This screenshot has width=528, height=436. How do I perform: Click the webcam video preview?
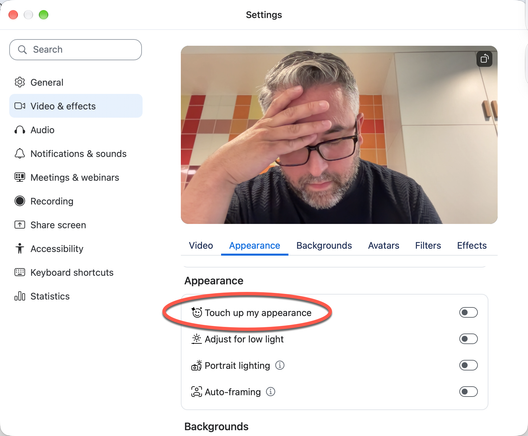[339, 135]
